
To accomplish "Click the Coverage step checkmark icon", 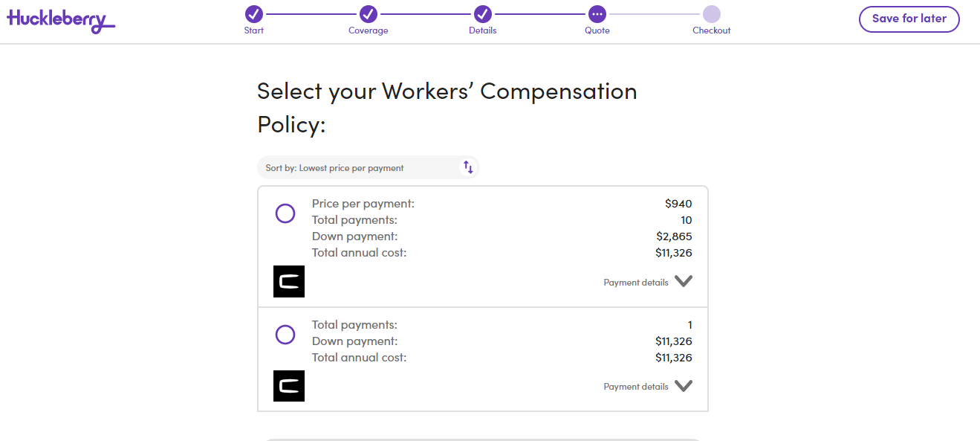I will tap(369, 14).
